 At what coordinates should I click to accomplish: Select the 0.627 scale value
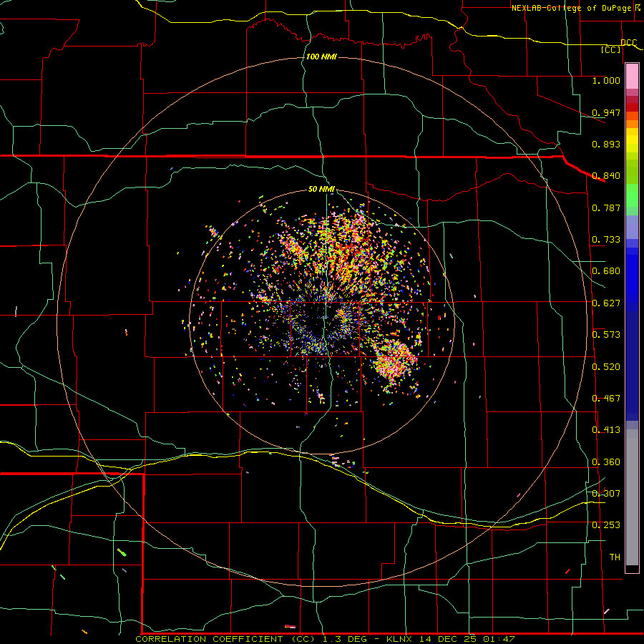[x=606, y=303]
